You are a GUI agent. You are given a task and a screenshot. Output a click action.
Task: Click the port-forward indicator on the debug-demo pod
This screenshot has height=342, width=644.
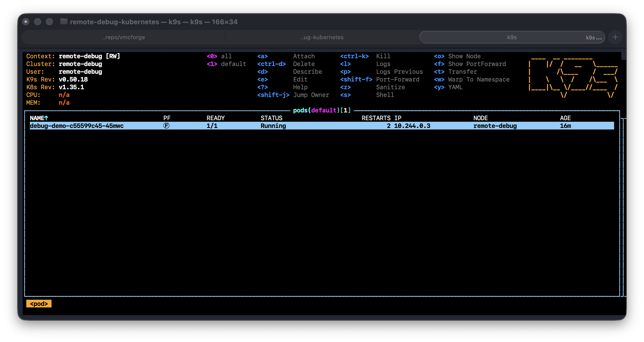(166, 126)
